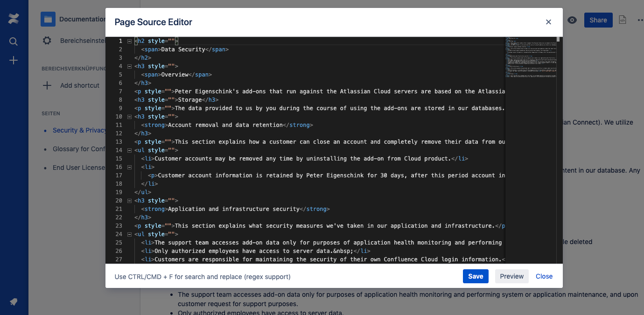Open space settings gear icon

47,41
